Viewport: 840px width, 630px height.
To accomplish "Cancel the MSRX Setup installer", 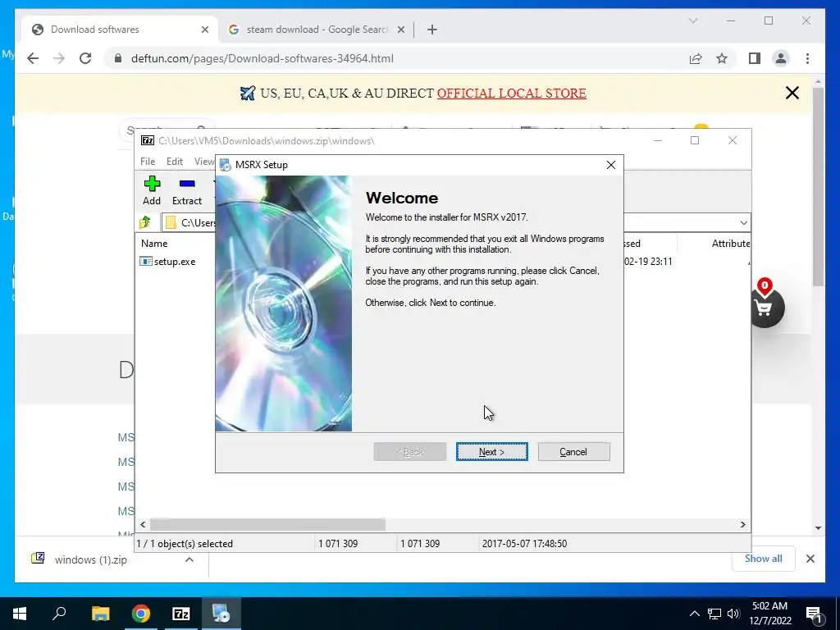I will pyautogui.click(x=573, y=452).
